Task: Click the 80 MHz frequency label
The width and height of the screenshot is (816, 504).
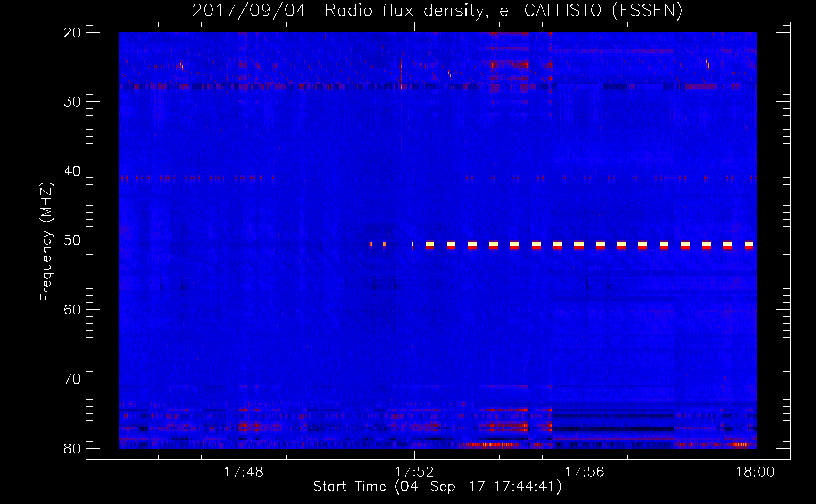Action: coord(72,448)
